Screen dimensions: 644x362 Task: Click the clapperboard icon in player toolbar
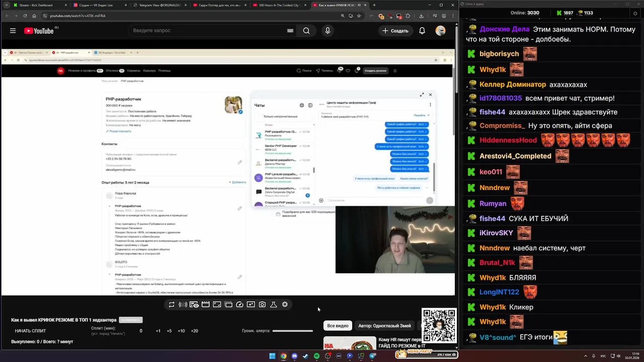tap(205, 304)
